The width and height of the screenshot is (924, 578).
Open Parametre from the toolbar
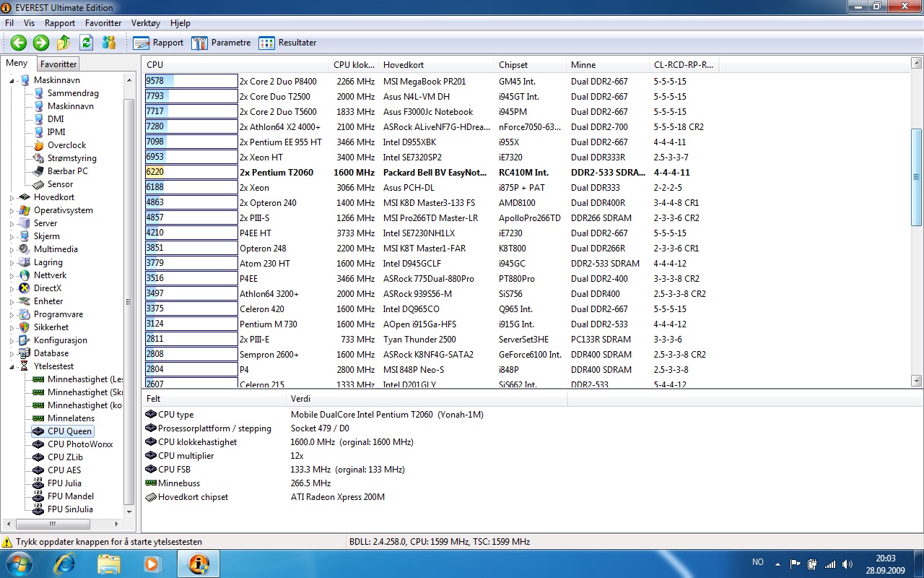[x=221, y=43]
